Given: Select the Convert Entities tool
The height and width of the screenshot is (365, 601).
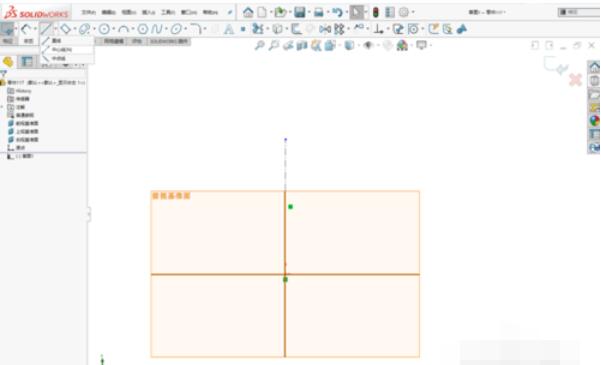Looking at the screenshot, I should click(277, 29).
